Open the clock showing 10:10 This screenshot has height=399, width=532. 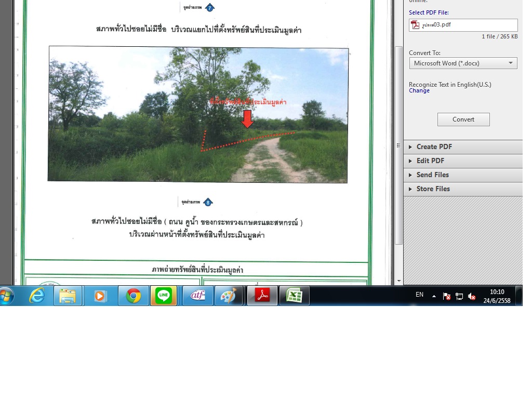coord(497,292)
